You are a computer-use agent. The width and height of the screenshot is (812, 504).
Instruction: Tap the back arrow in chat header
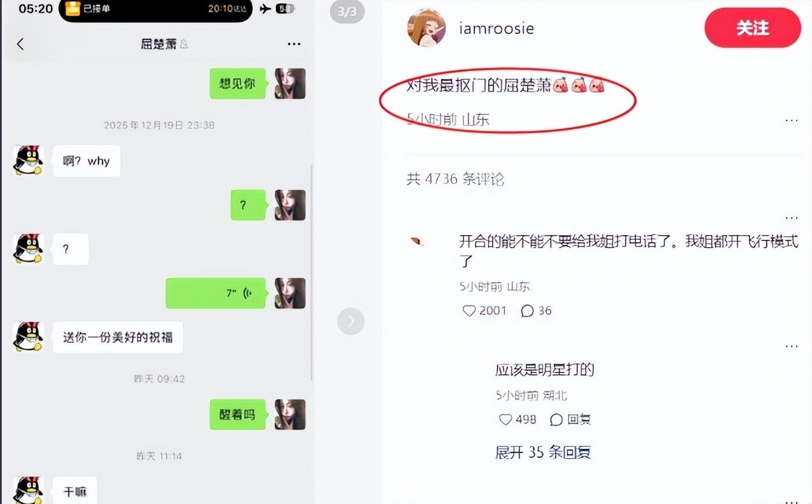(x=21, y=44)
